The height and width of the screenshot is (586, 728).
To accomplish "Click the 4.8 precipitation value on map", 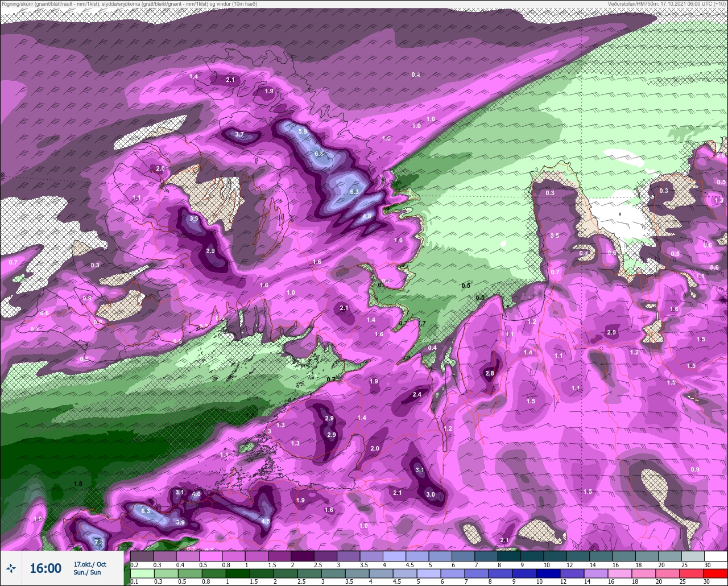I will (x=367, y=216).
